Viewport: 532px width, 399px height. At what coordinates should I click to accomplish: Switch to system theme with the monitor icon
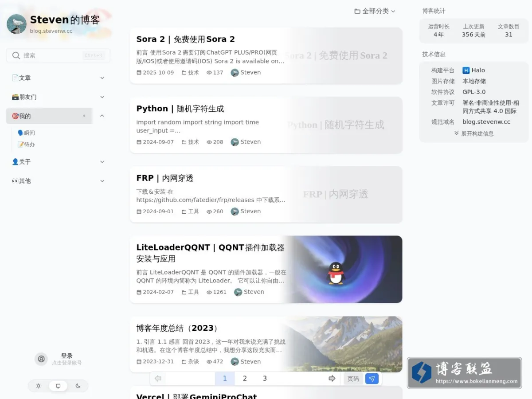coord(58,386)
